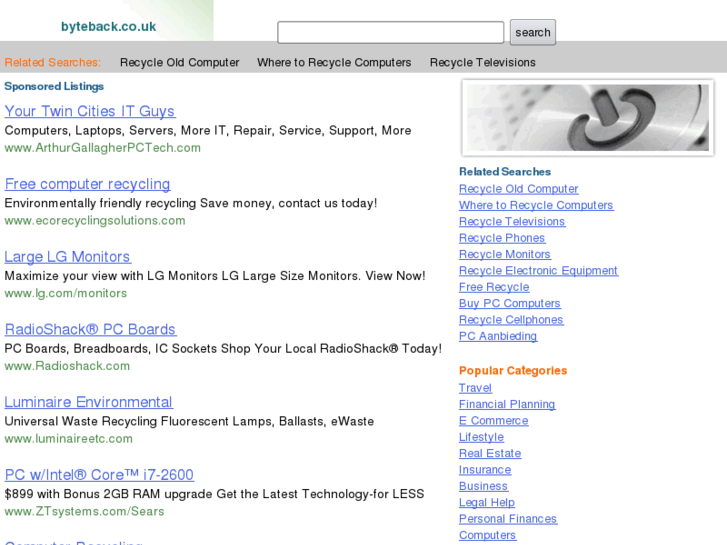Viewport: 727px width, 545px height.
Task: Select Recycle Old Computer in the grey bar
Action: 179,63
